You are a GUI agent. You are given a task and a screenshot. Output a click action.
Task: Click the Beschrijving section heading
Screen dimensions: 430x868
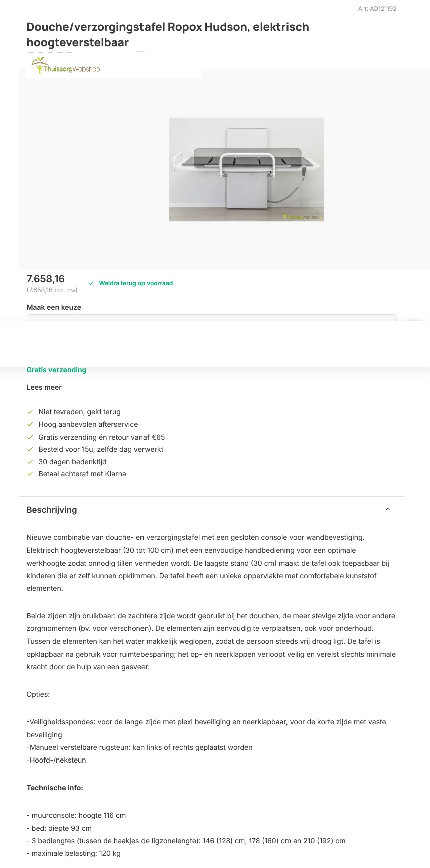(x=52, y=509)
